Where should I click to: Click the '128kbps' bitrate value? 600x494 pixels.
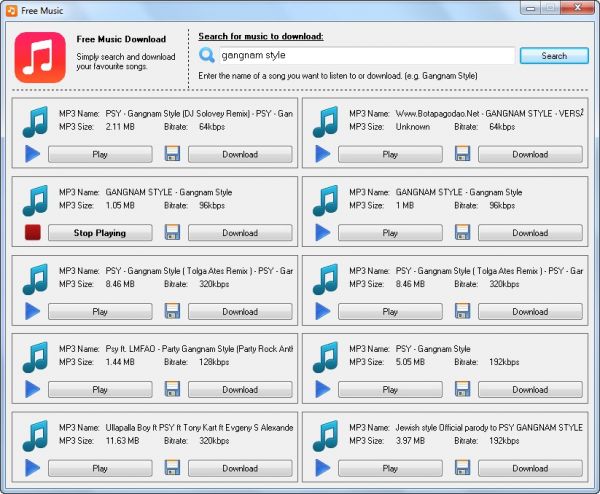coord(214,362)
